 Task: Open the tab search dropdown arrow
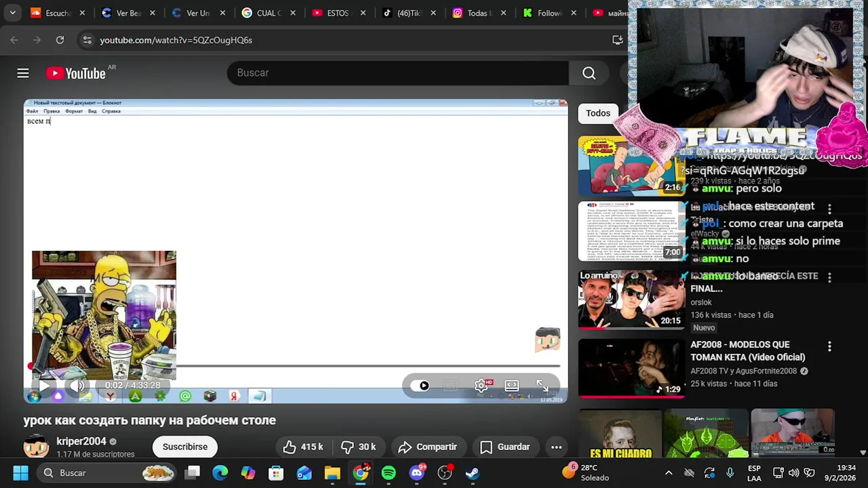pyautogui.click(x=12, y=13)
